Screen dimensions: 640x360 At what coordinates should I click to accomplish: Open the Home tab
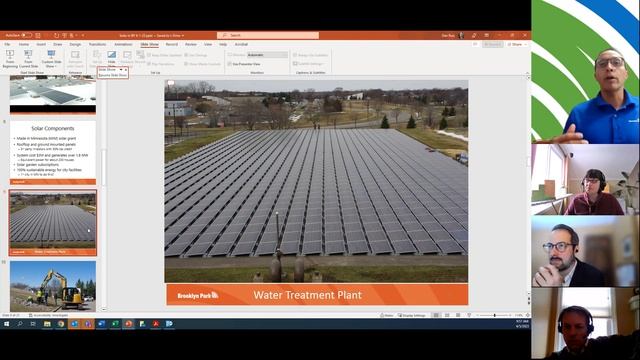click(24, 44)
